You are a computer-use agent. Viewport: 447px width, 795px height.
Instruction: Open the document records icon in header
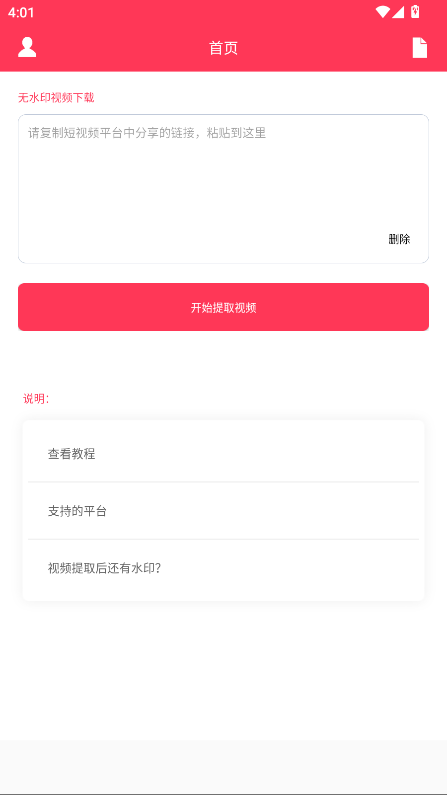[x=420, y=48]
